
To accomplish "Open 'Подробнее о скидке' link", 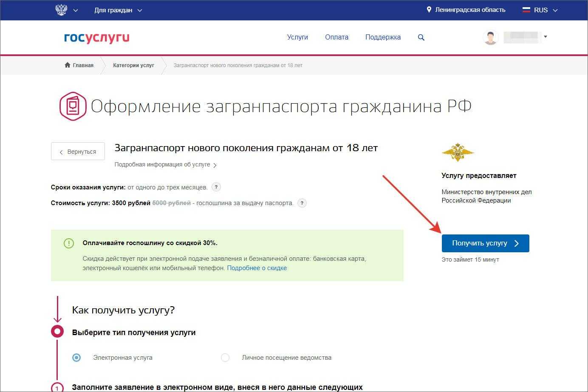I will coord(257,268).
